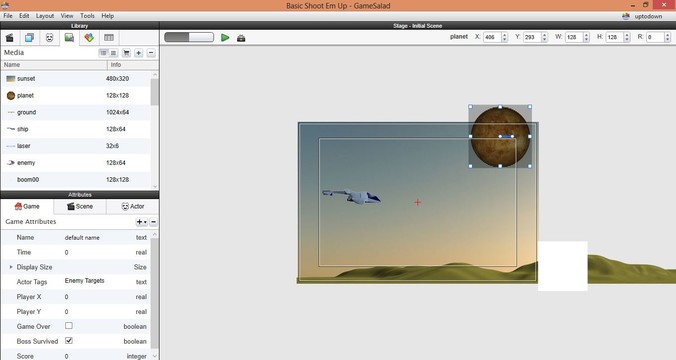Increase R rotation stepper arrow

[x=667, y=35]
